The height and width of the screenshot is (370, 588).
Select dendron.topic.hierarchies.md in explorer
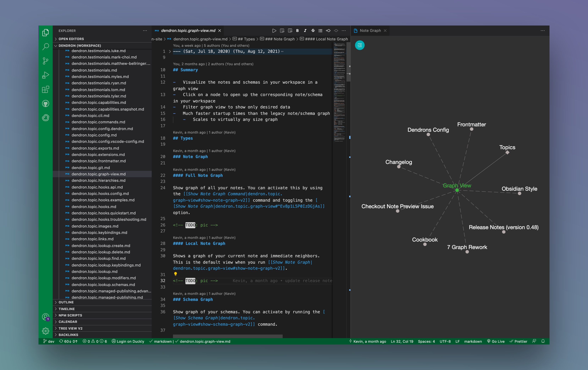coord(99,180)
